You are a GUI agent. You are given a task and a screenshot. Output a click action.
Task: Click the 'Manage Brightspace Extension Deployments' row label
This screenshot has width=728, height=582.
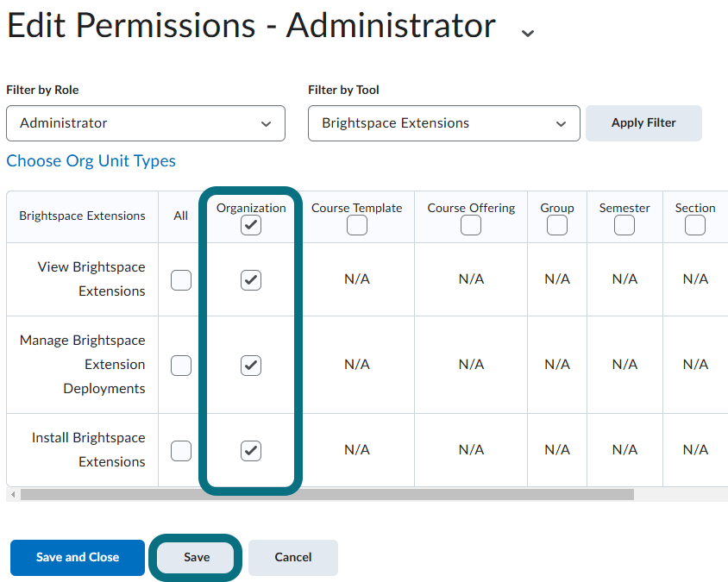[83, 365]
